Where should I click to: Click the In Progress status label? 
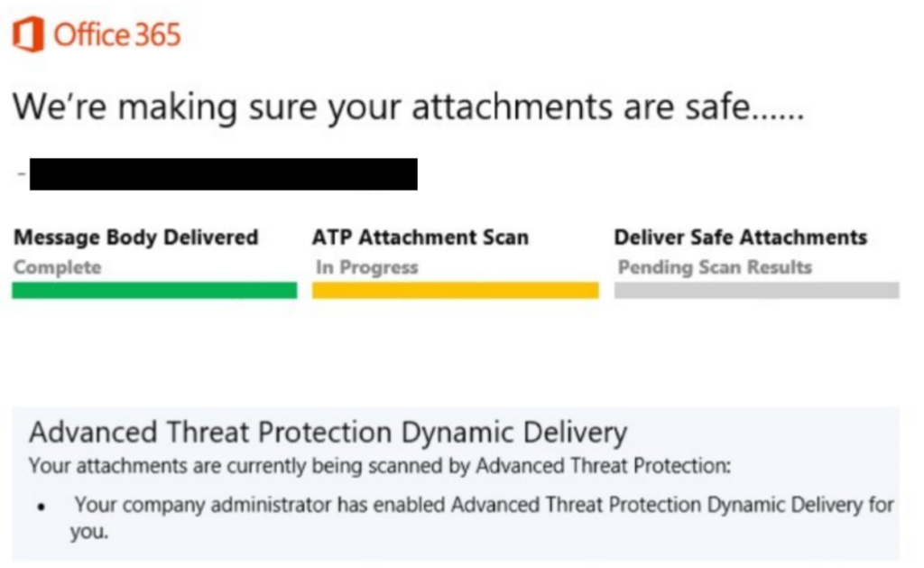[367, 267]
